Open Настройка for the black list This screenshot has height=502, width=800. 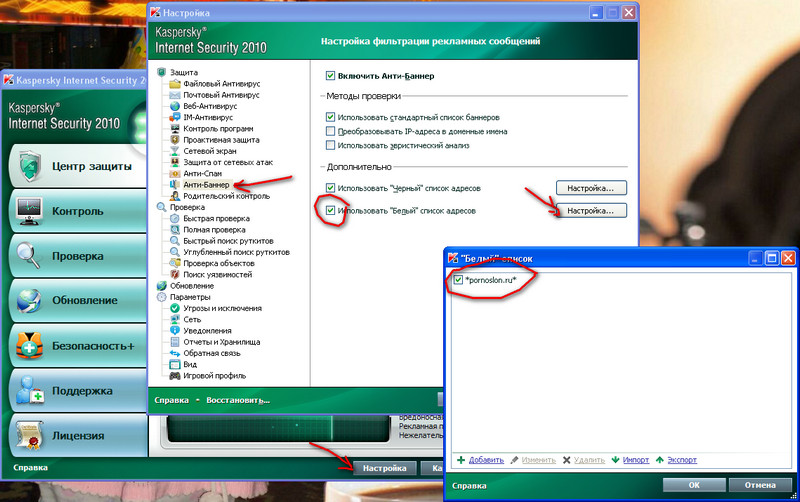pos(591,188)
